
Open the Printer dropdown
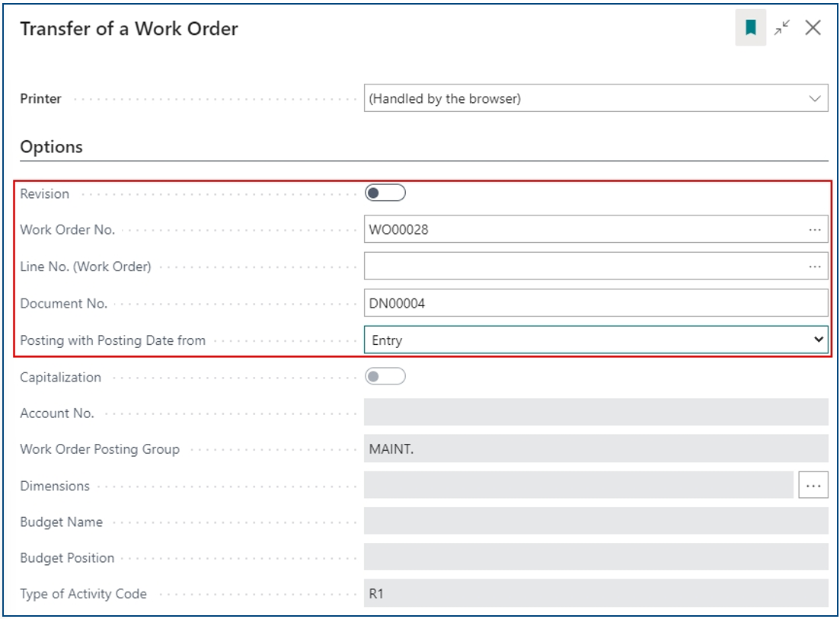point(596,98)
